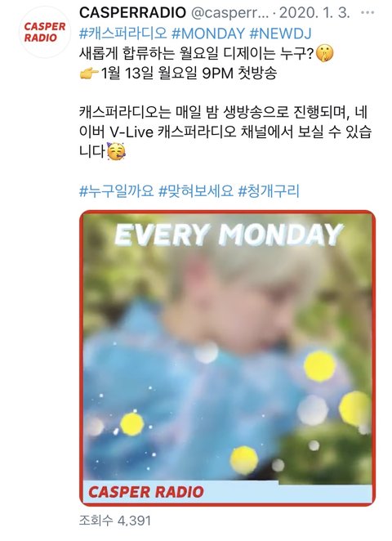Open hashtag #캐스퍼라디오
392x541 pixels.
(123, 34)
